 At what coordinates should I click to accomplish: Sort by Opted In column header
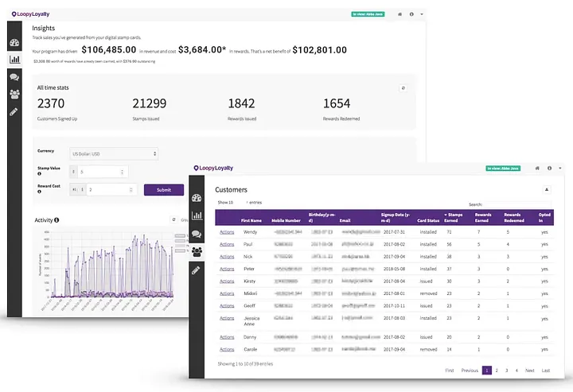tap(544, 218)
